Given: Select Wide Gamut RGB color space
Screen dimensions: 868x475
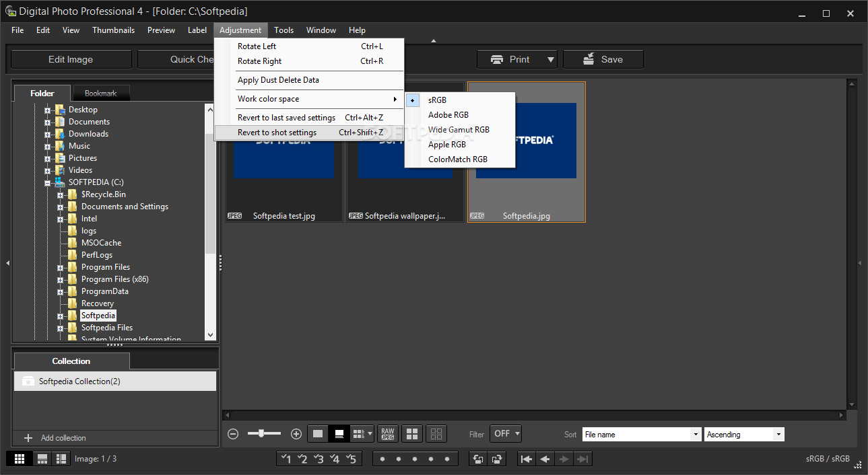Looking at the screenshot, I should [x=459, y=130].
